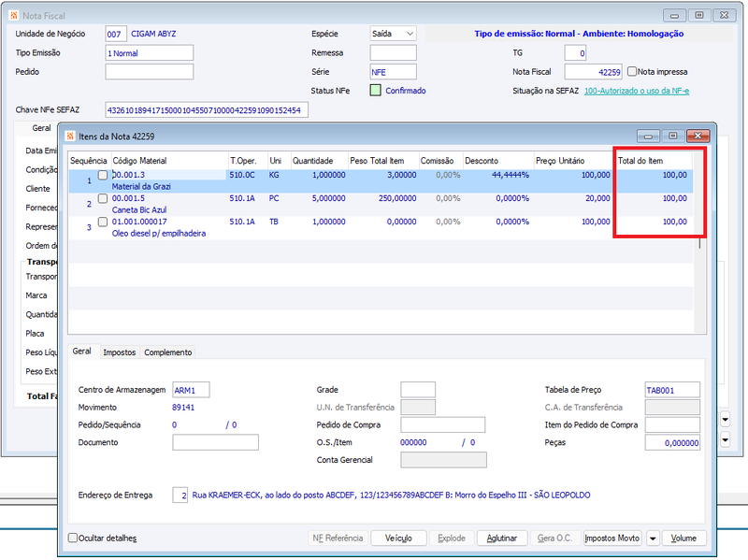Minimize the Itens da Nota 42259 window

coord(648,136)
